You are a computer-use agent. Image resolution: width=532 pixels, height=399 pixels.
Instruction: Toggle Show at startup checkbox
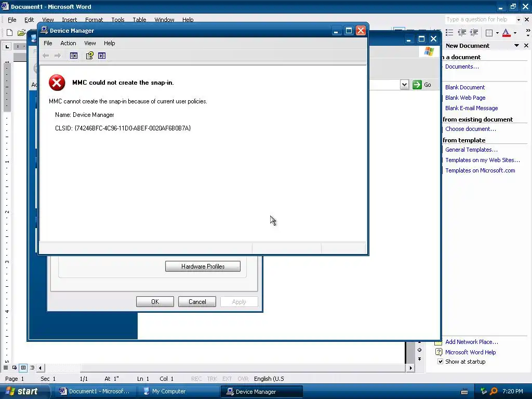440,362
